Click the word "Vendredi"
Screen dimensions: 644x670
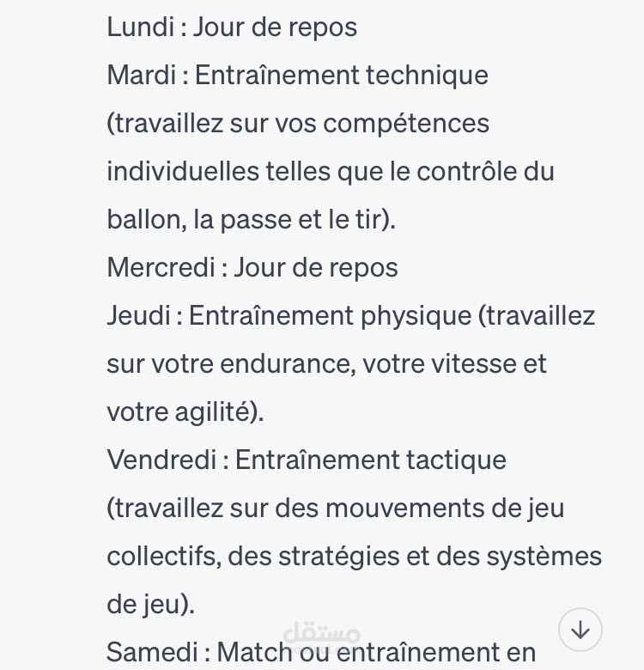[x=161, y=460]
